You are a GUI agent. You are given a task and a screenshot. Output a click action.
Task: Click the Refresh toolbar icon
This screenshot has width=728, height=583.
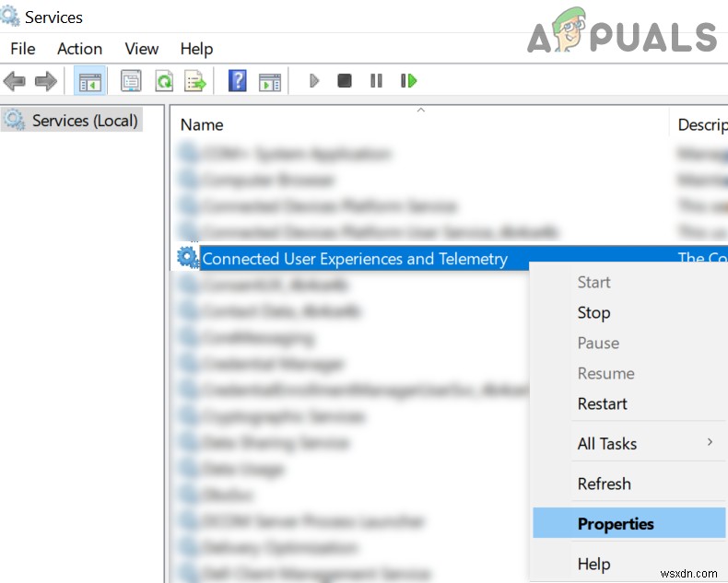[x=164, y=81]
